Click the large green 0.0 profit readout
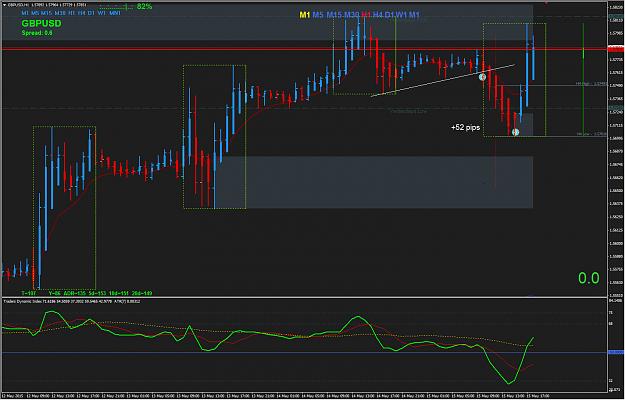625x400 pixels. pos(589,278)
